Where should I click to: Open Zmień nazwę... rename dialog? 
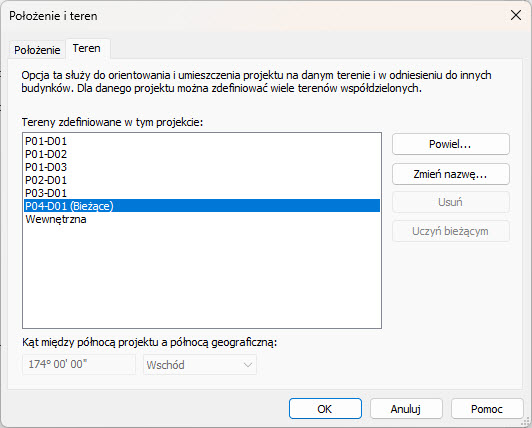451,174
